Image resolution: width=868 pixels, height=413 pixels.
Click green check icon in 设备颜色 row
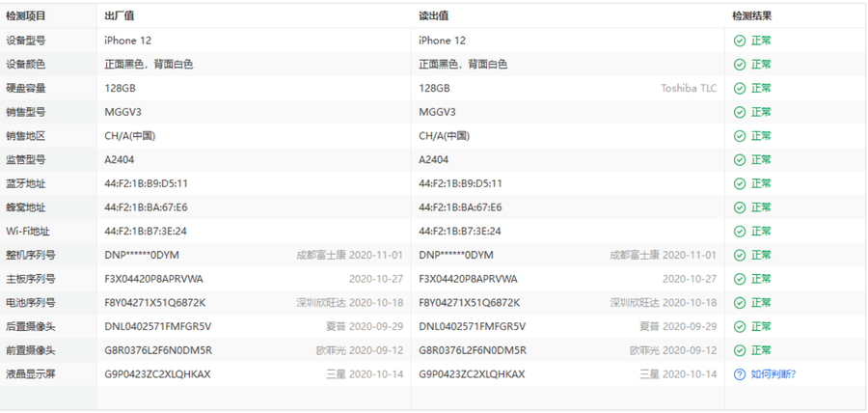point(740,65)
